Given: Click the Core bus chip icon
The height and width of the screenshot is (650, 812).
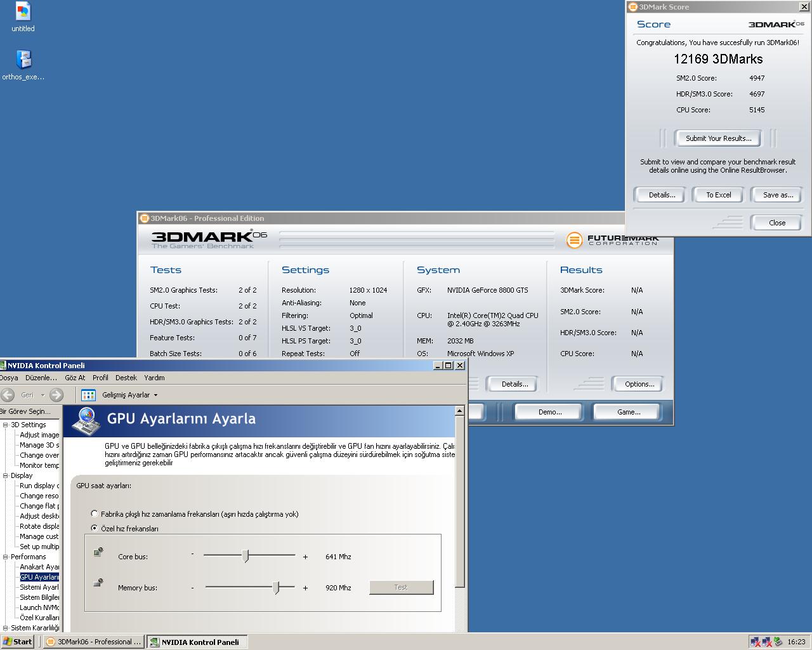Looking at the screenshot, I should 98,552.
